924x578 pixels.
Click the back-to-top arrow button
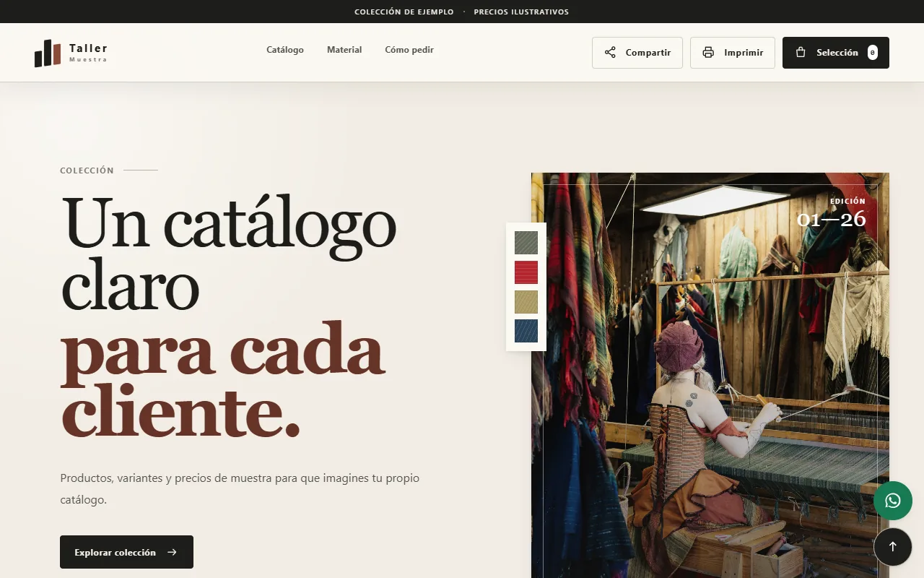(893, 547)
